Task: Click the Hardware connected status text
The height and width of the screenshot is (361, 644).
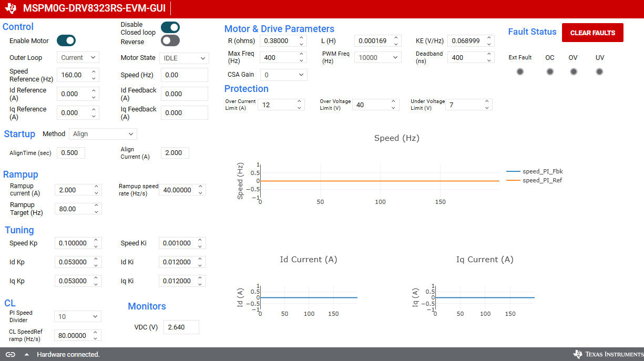Action: tap(68, 355)
